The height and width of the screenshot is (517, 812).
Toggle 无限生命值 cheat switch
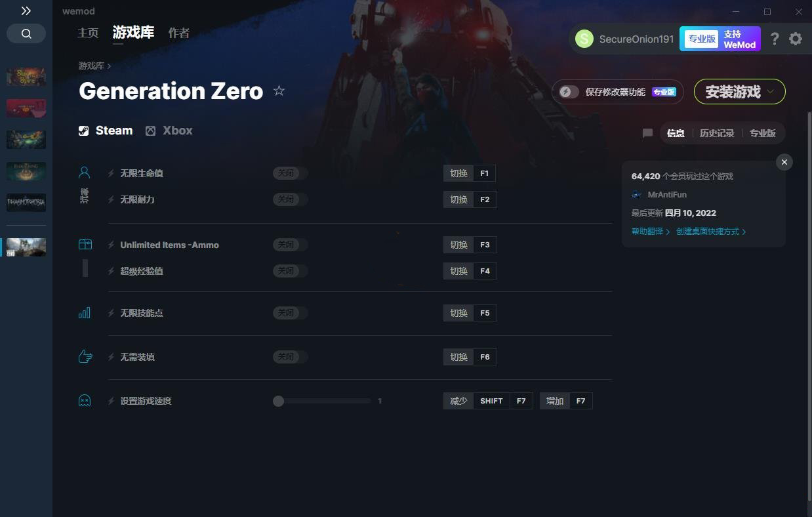click(x=291, y=173)
